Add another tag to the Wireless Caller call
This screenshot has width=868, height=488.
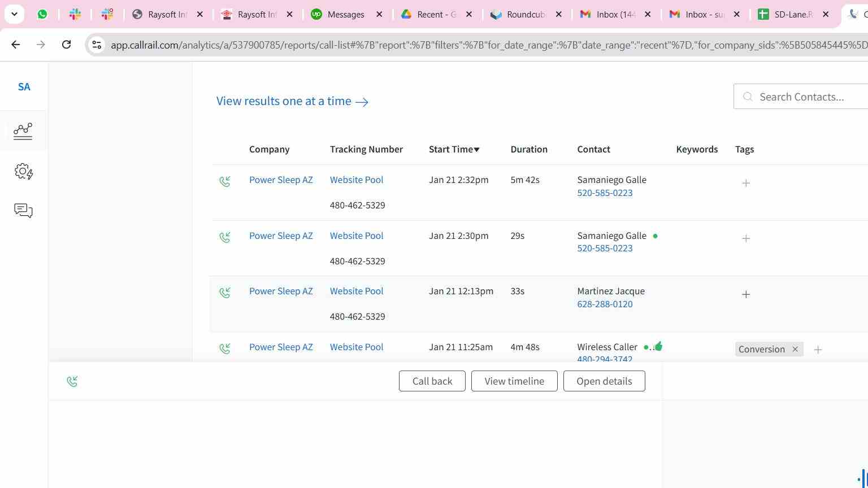point(818,350)
